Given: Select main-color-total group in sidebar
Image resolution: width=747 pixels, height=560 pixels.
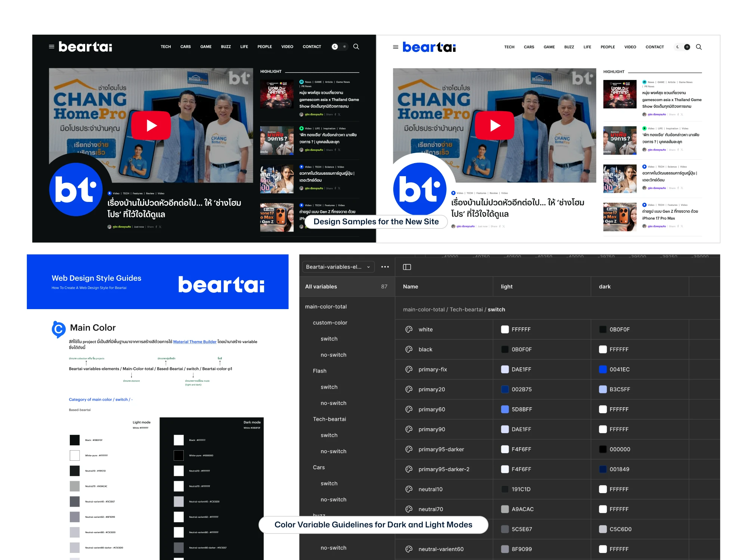Looking at the screenshot, I should (326, 307).
